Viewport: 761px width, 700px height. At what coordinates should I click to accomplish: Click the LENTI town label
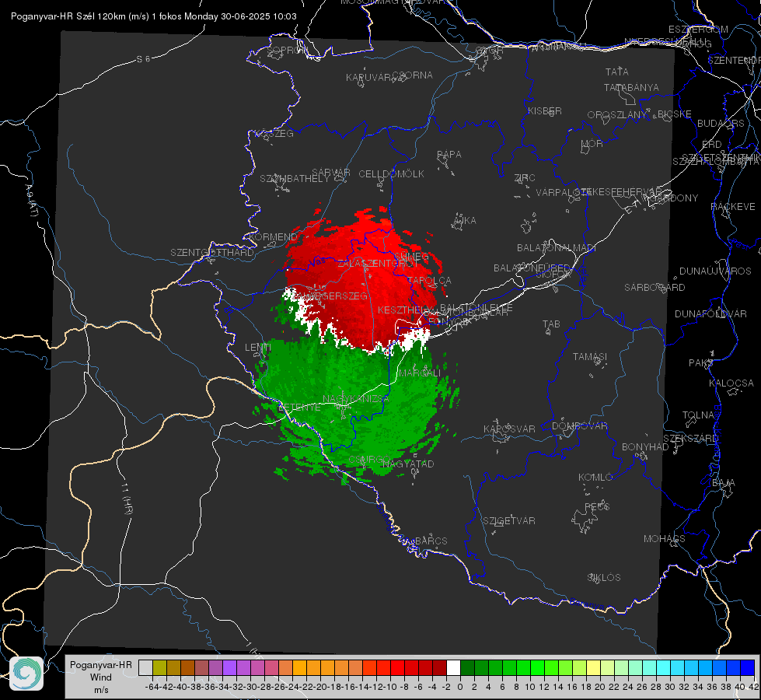tap(258, 348)
